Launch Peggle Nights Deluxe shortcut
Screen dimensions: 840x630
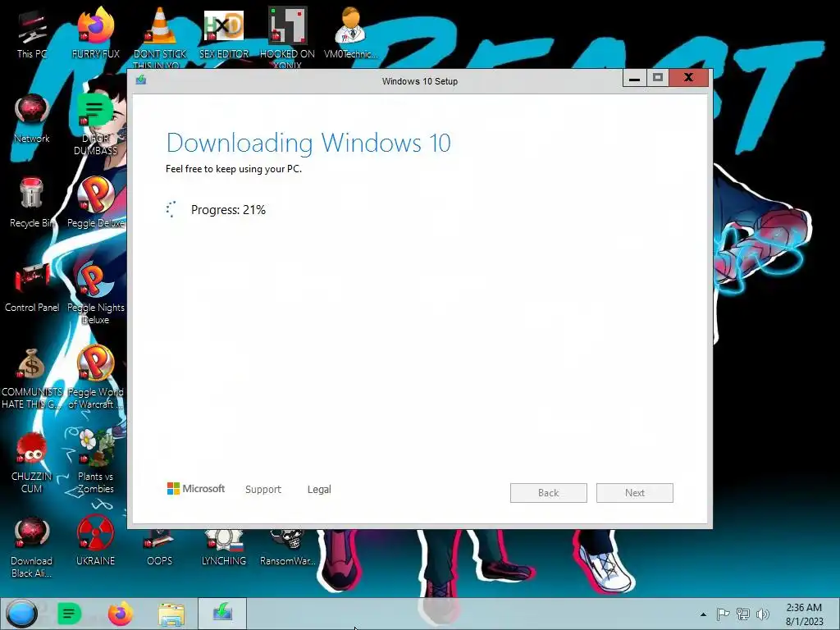[x=95, y=293]
